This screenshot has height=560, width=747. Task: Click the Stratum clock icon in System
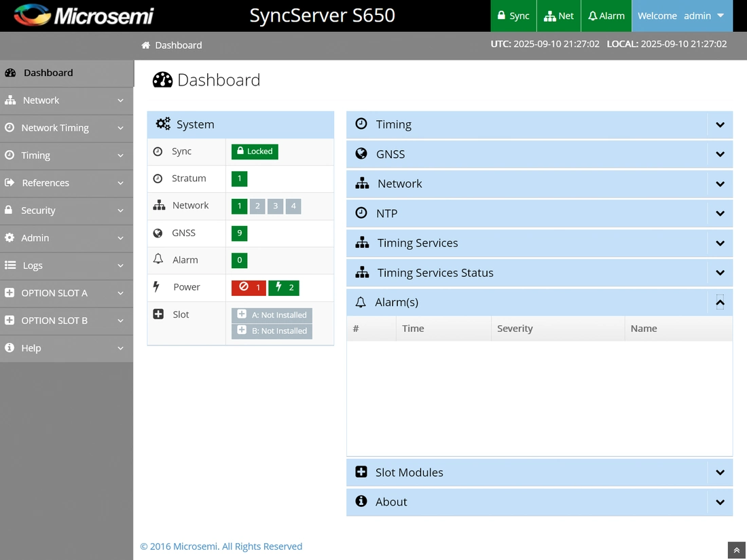[158, 179]
